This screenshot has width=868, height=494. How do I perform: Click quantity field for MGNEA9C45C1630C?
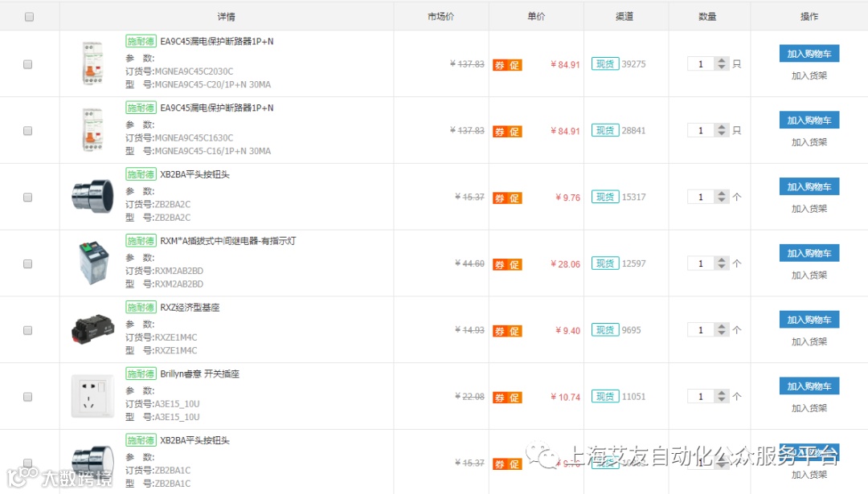coord(701,130)
